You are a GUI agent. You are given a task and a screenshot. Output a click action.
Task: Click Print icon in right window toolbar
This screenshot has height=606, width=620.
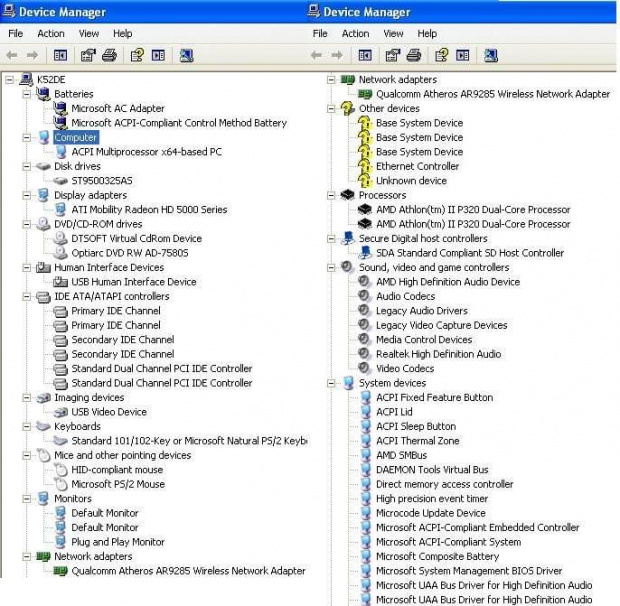click(x=414, y=55)
